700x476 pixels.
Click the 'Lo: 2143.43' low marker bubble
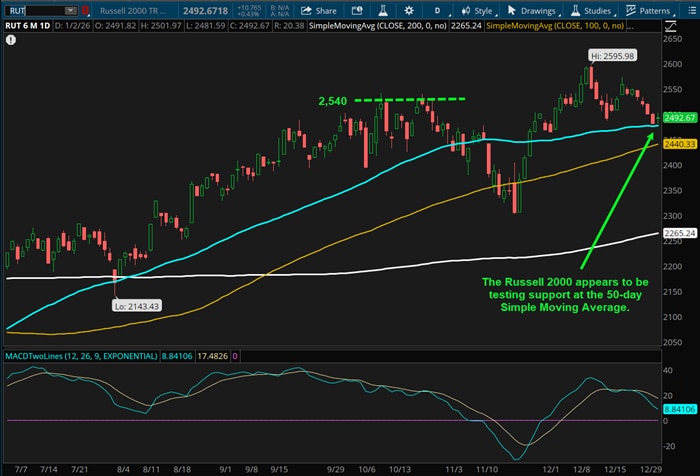137,306
